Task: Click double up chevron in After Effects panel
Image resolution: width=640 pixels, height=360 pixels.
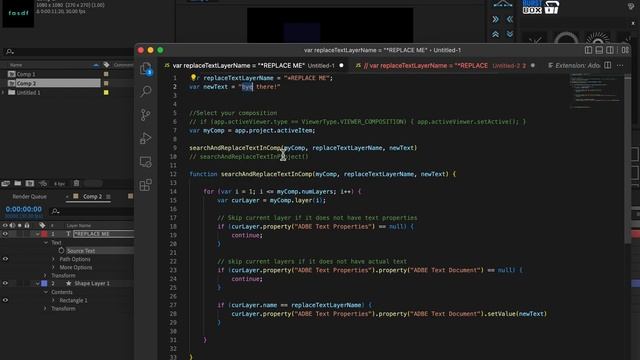Action: (x=495, y=34)
